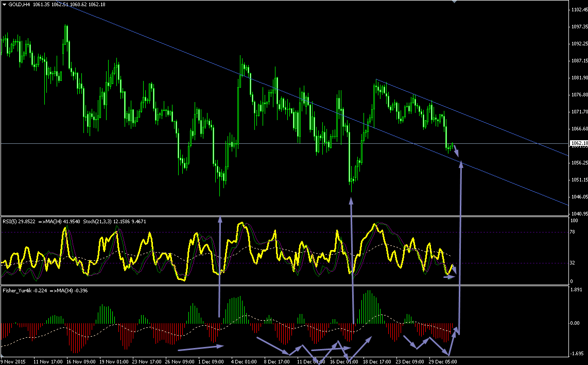Click the 1066.60 price axis label

pyautogui.click(x=580, y=128)
